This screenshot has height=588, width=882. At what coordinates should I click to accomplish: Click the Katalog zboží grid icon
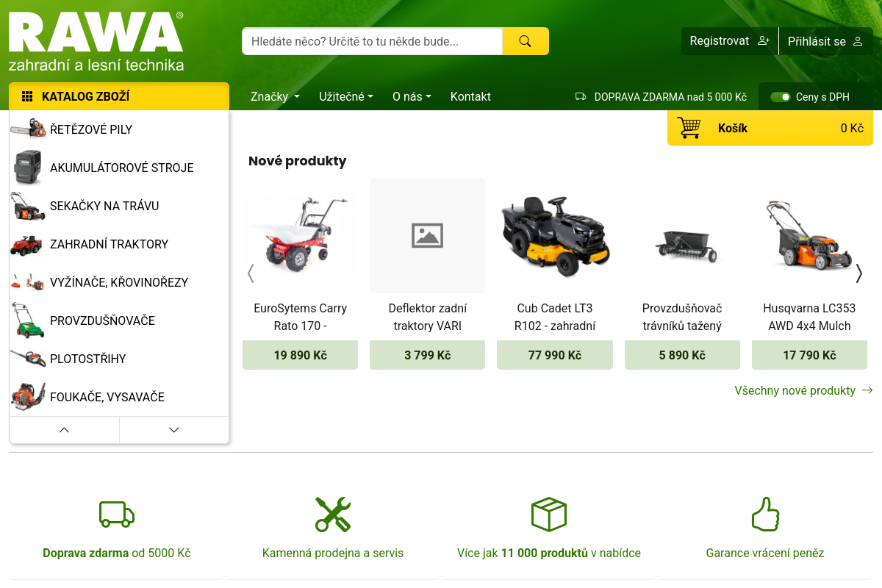click(27, 96)
